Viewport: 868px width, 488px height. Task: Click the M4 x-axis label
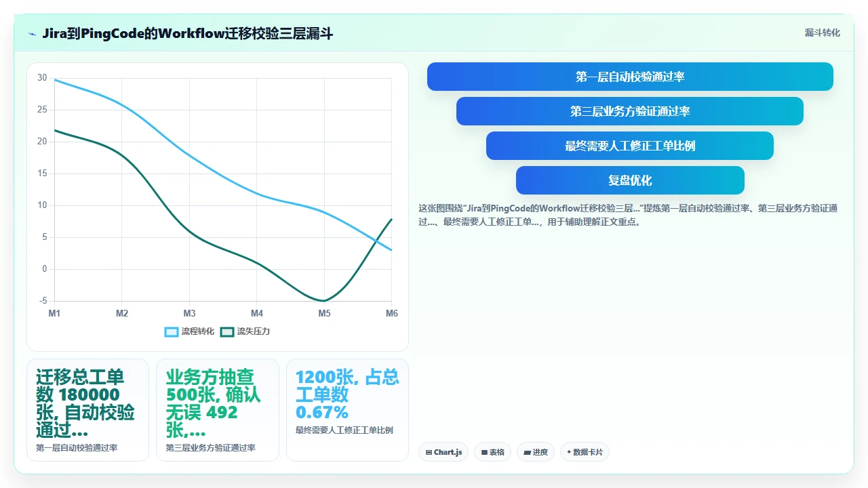257,313
